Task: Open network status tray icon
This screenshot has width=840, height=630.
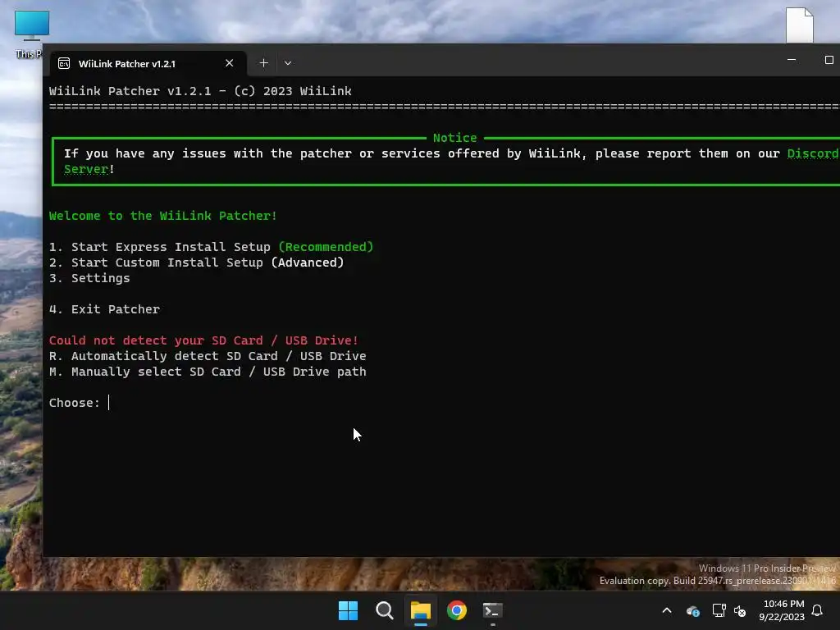Action: (719, 610)
